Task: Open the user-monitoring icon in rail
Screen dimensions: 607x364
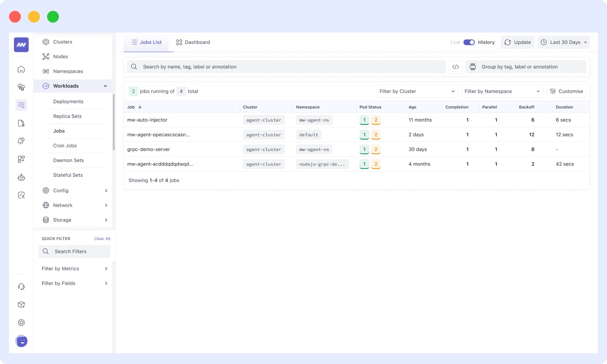Action: [x=21, y=195]
